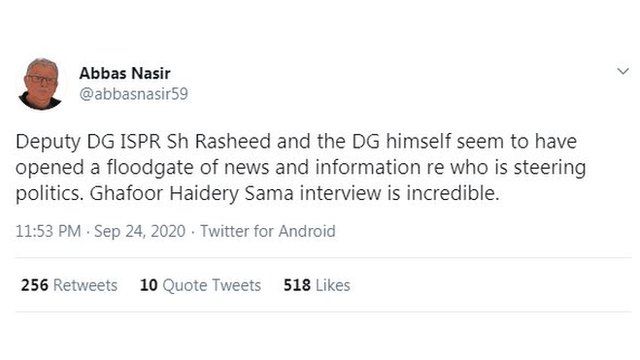Click 'incredible.' at the tweet's end
Viewport: 640px width, 360px height.
[453, 193]
